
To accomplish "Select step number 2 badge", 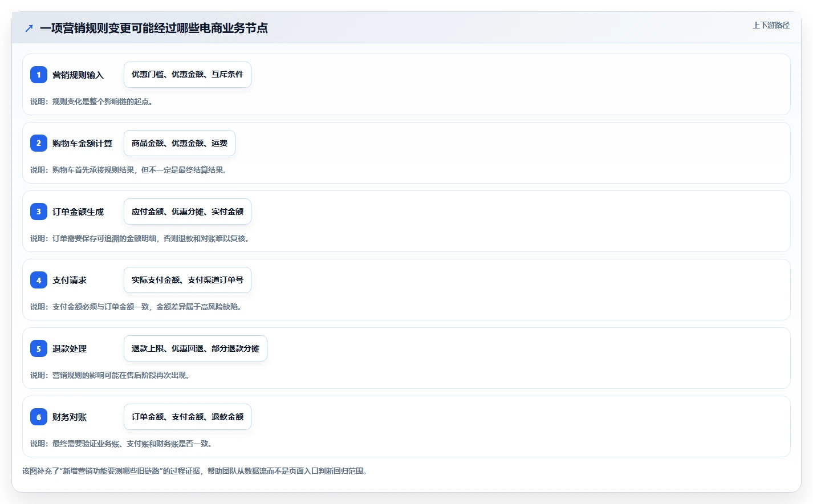I will coord(39,143).
